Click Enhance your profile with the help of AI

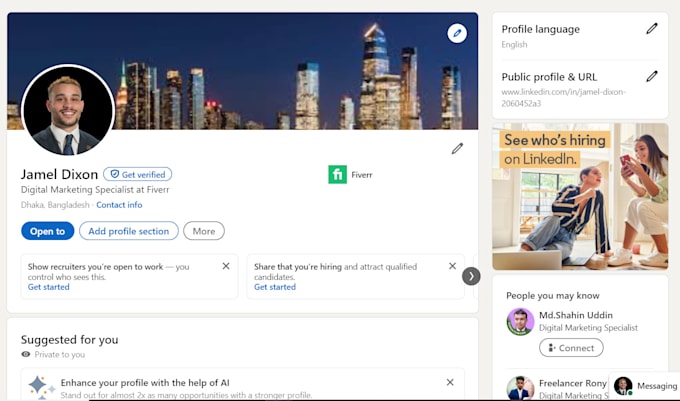click(x=145, y=383)
